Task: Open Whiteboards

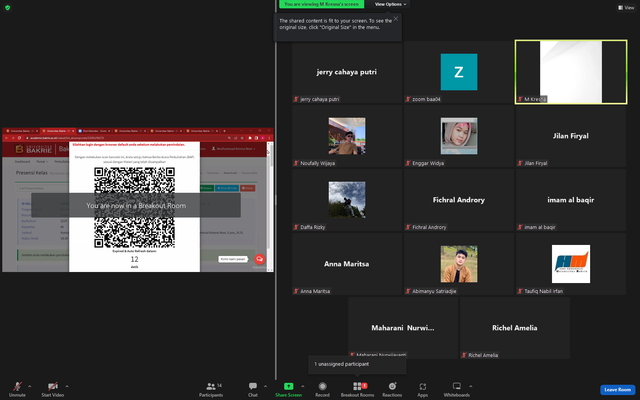Action: 457,389
